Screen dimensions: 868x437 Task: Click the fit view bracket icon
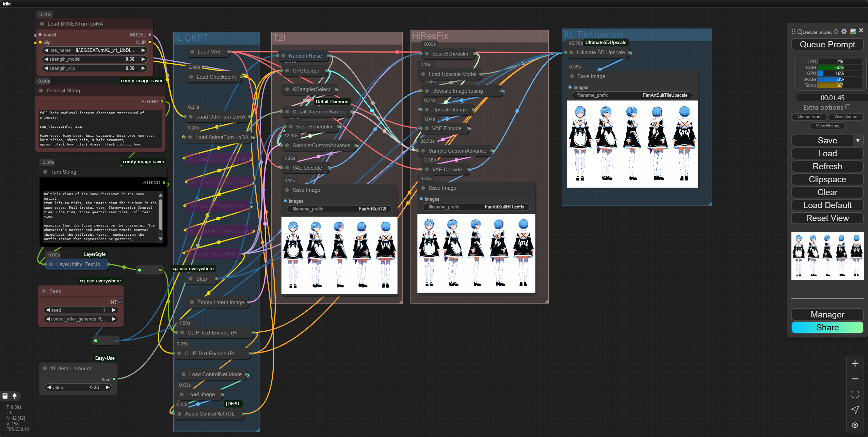tap(855, 394)
